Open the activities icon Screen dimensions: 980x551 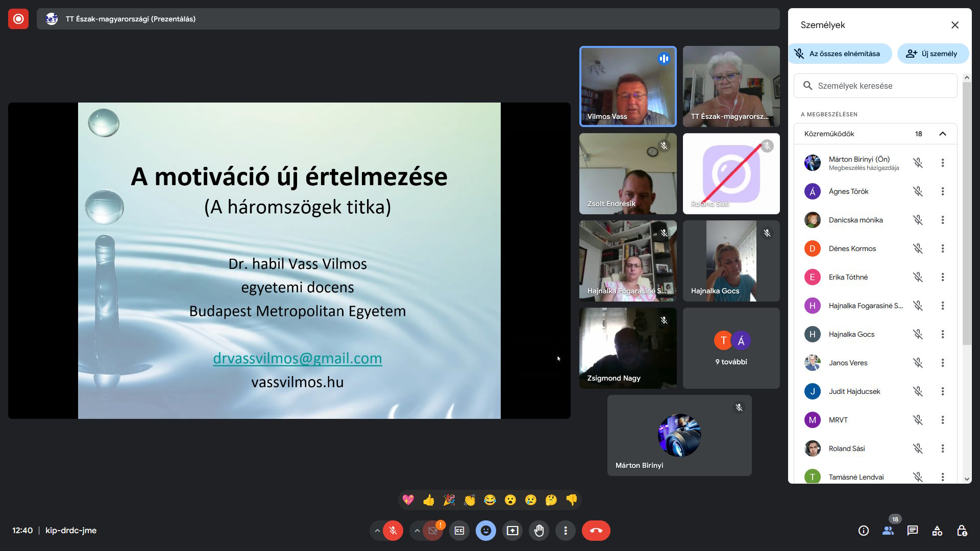[937, 531]
